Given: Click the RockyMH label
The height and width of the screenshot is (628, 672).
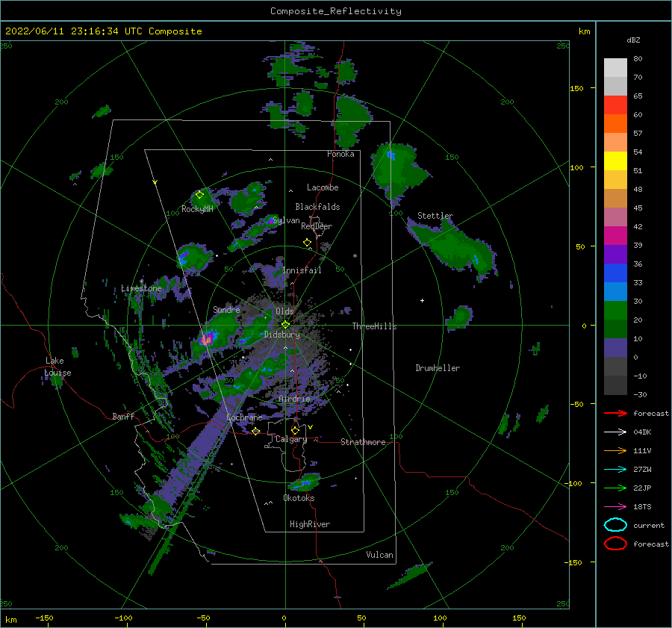Looking at the screenshot, I should click(197, 209).
